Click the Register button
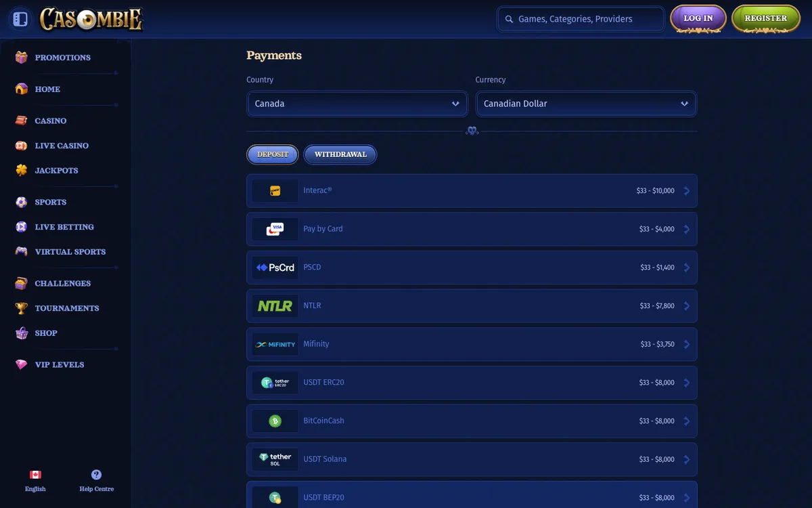812x508 pixels. coord(766,18)
